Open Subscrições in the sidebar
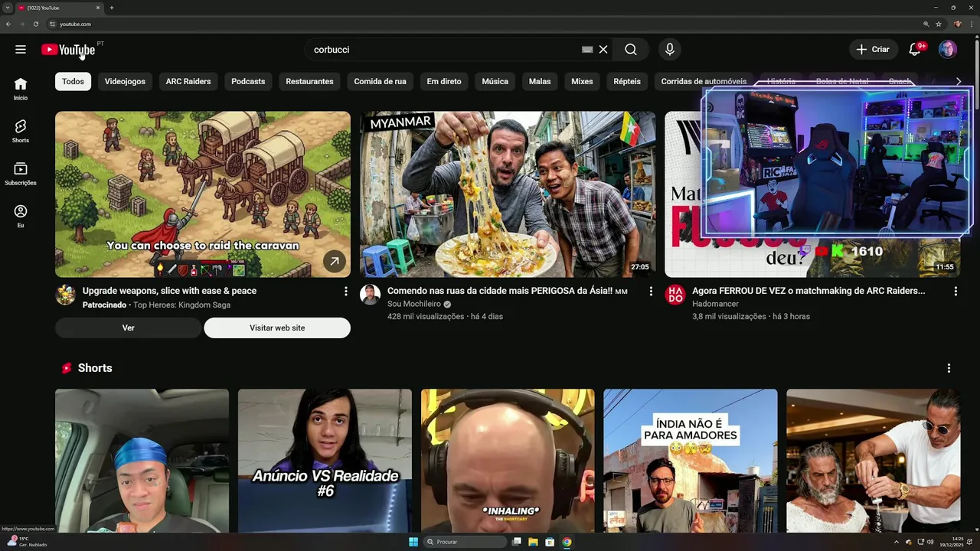The image size is (980, 551). 21,174
